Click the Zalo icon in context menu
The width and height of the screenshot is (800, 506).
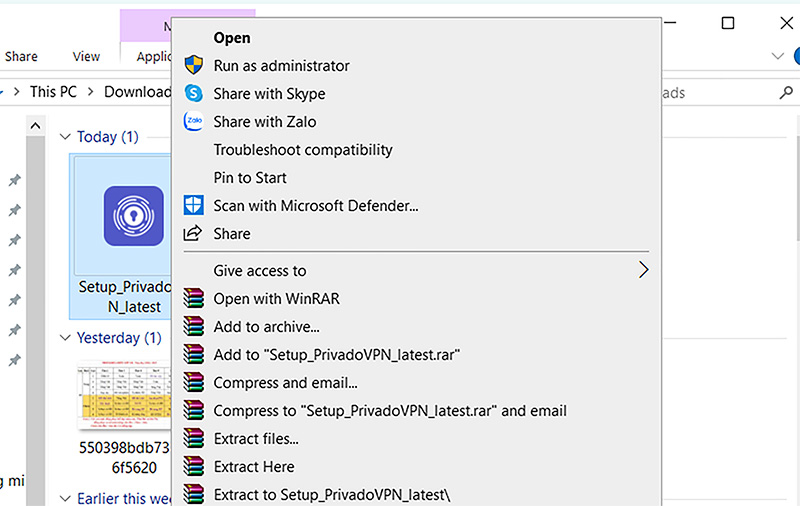pos(193,121)
